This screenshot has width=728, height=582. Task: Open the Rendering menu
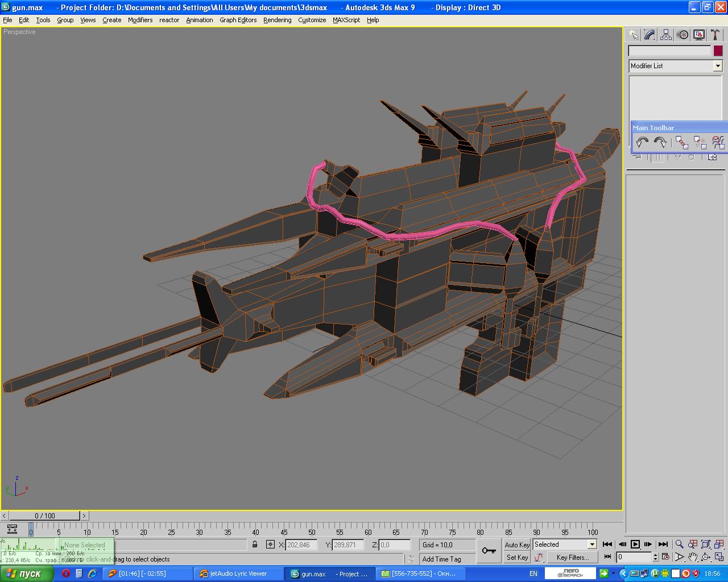pos(277,20)
